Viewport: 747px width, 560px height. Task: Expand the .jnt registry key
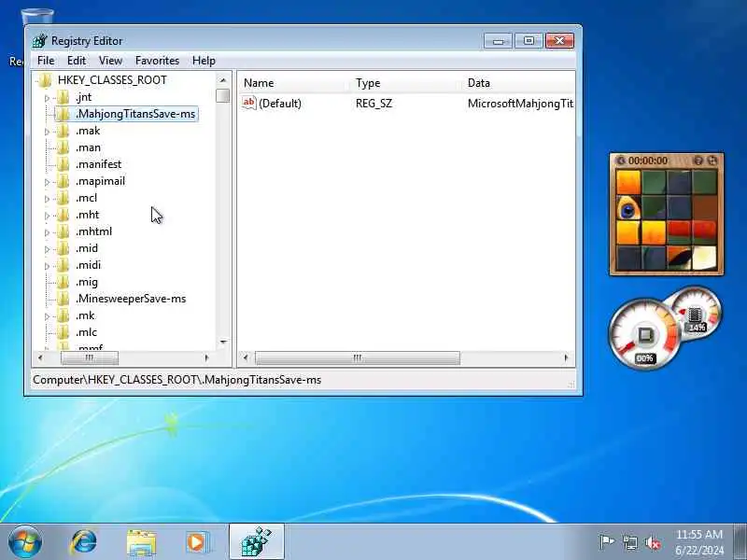click(x=47, y=98)
